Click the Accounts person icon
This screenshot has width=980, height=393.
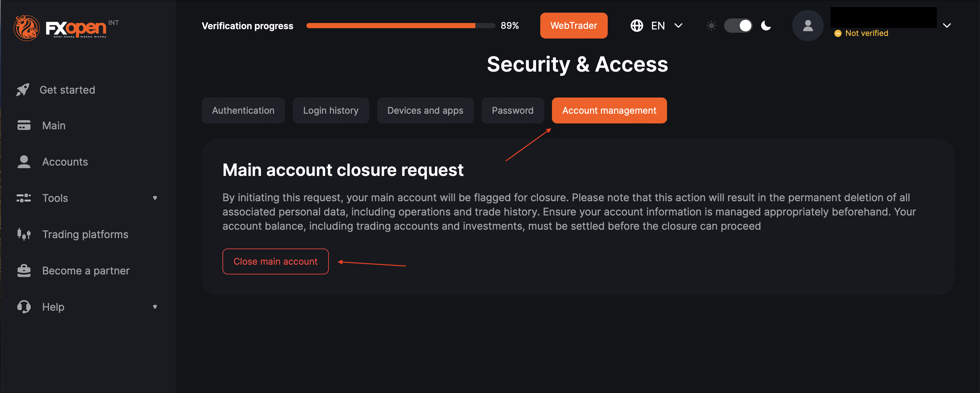[x=24, y=162]
